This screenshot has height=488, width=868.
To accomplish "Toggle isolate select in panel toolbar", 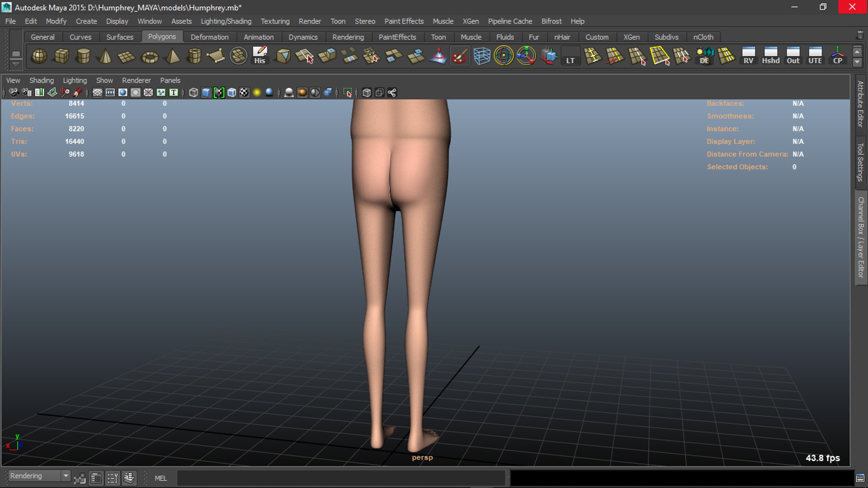I will (347, 93).
